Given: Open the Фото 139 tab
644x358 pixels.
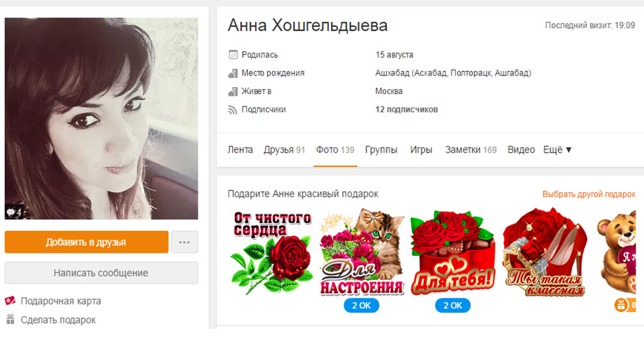Looking at the screenshot, I should [335, 149].
